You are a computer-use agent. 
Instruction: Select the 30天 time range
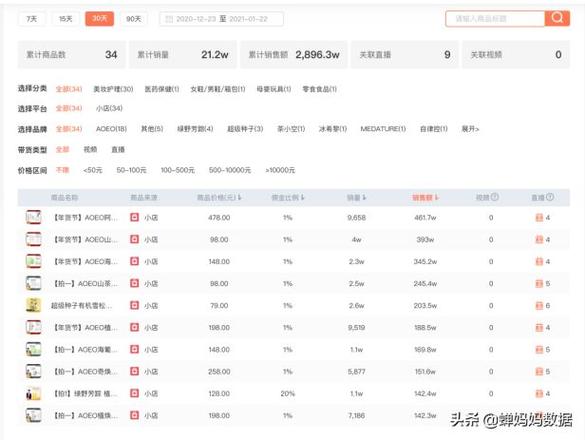pyautogui.click(x=99, y=19)
